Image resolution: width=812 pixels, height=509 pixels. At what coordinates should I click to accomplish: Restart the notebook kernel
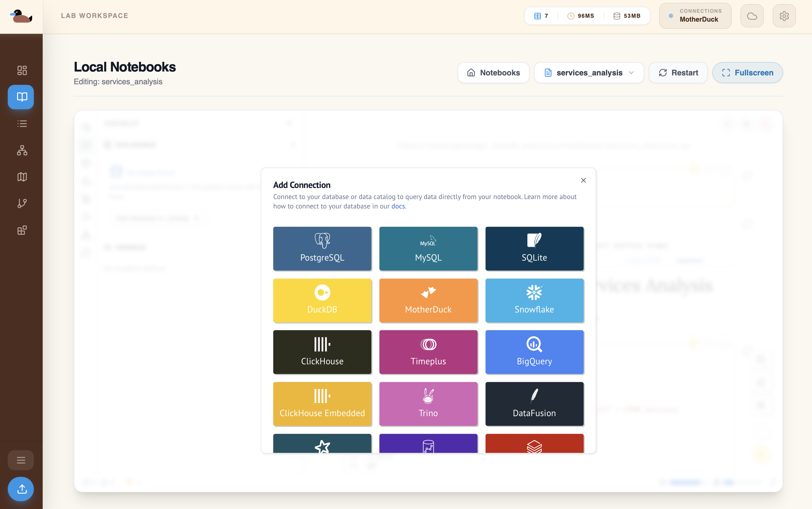(678, 73)
